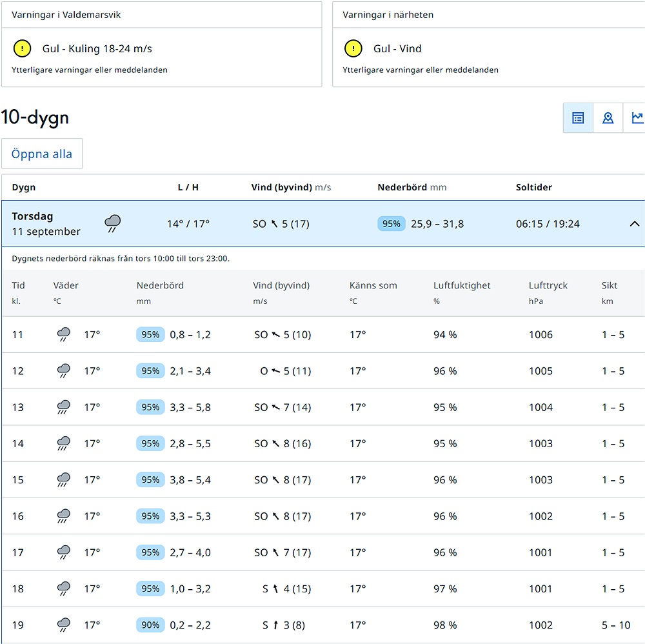The height and width of the screenshot is (644, 645).
Task: Collapse the Torsdag 11 september row
Action: point(634,224)
